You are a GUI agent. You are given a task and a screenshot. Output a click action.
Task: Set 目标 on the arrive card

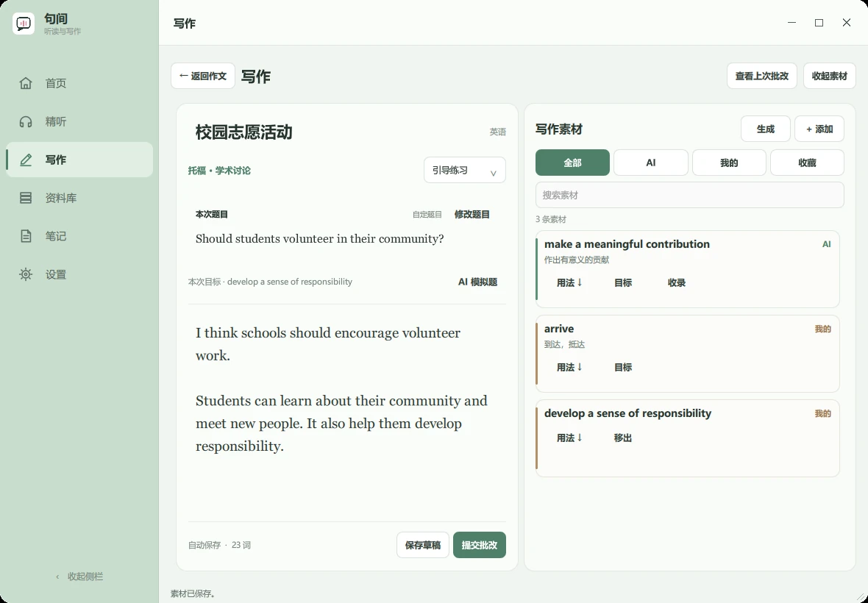(x=623, y=368)
